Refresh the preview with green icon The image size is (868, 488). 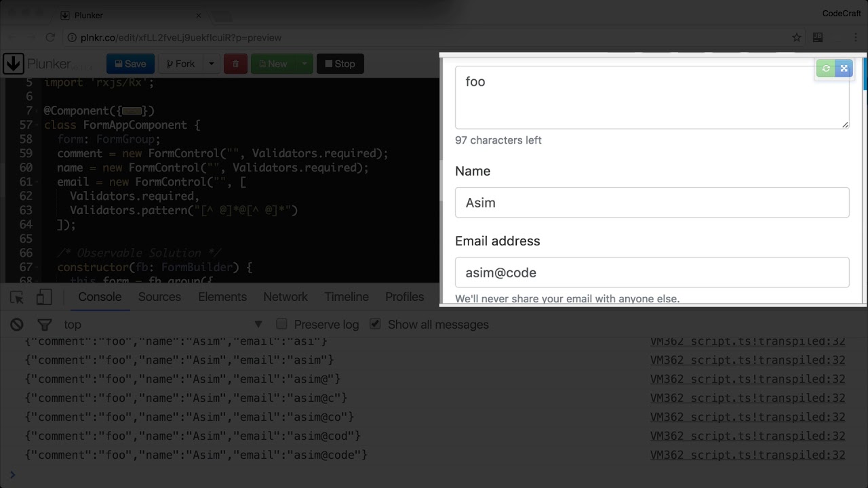coord(825,68)
